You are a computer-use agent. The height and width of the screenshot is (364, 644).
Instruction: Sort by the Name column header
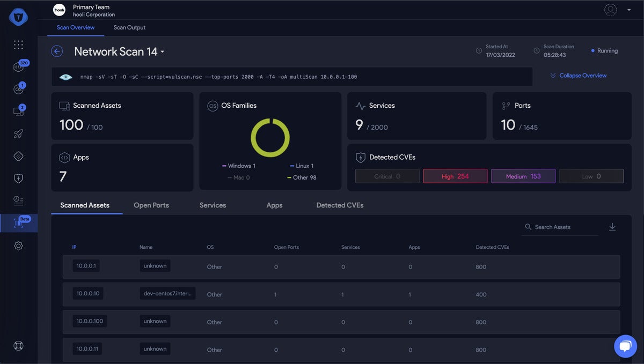click(x=146, y=247)
